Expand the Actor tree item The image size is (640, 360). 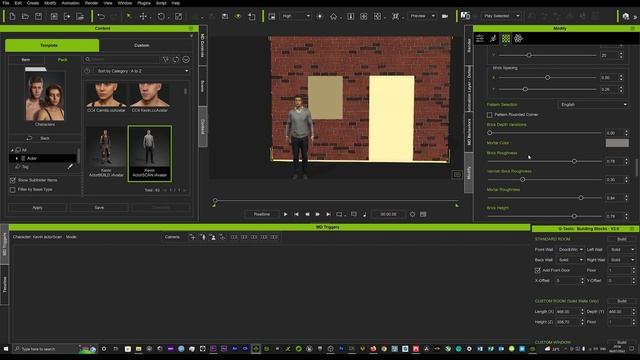coord(17,158)
